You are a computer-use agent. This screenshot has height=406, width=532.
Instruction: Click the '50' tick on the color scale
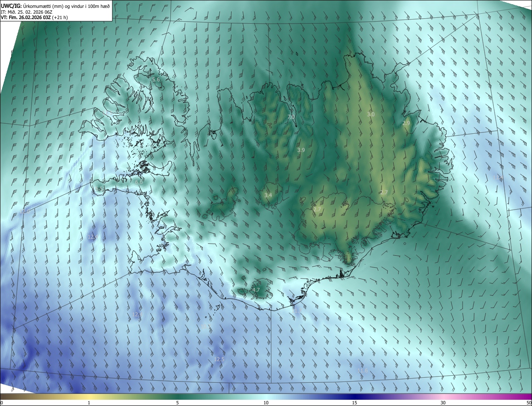click(x=529, y=403)
